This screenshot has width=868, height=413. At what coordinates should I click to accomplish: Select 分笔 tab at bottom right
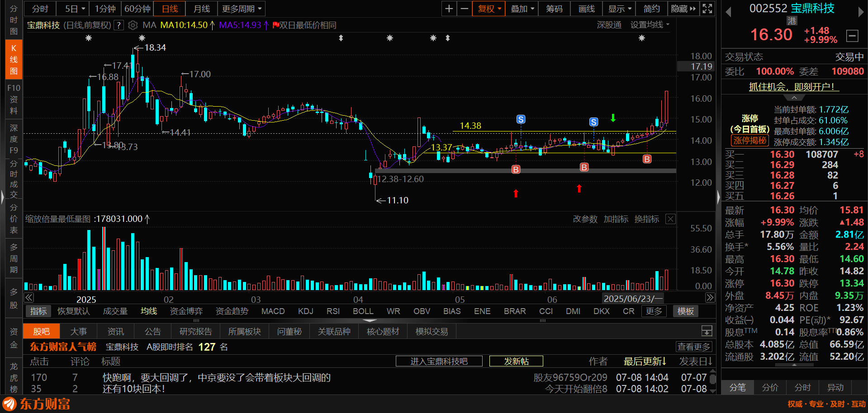pos(737,387)
